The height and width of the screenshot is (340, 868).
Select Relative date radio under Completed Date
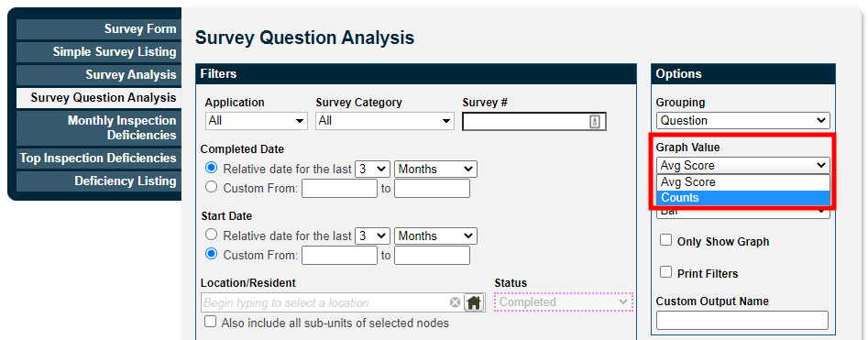211,168
